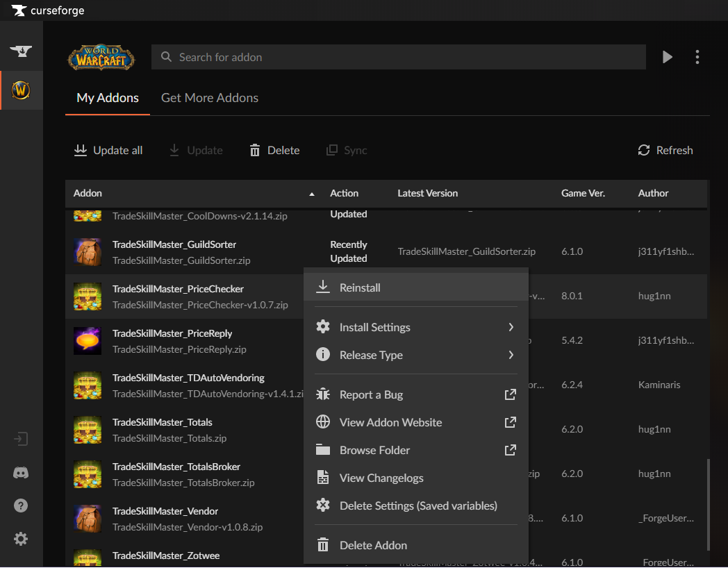The image size is (728, 568).
Task: Click the TradeSkillMaster_Totals chest icon
Action: (x=88, y=431)
